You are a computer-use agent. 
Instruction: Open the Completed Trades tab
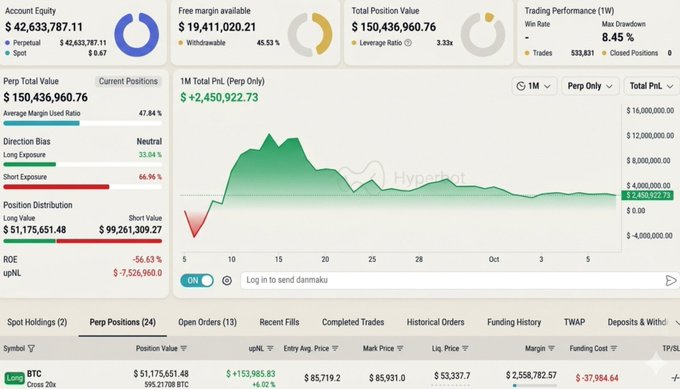pos(353,322)
